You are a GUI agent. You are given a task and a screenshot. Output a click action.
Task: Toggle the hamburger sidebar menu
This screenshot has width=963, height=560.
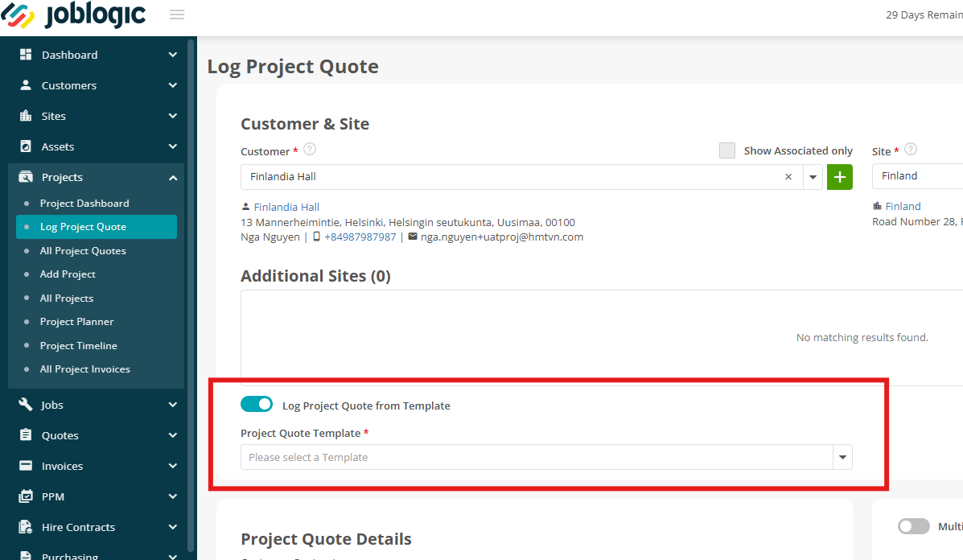click(x=177, y=14)
